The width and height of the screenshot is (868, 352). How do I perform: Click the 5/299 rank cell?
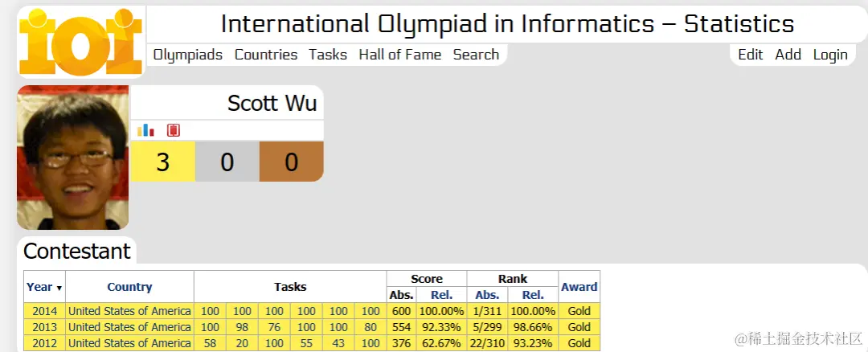[x=487, y=327]
